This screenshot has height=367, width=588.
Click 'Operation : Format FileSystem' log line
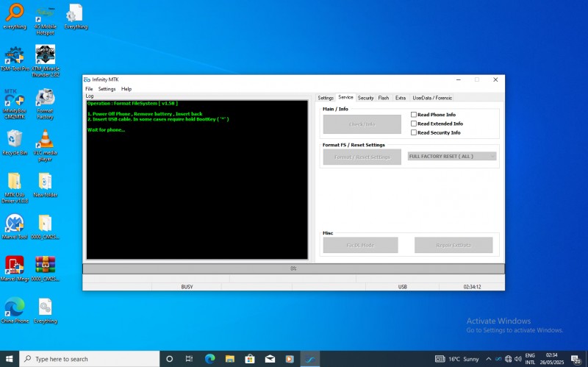132,103
